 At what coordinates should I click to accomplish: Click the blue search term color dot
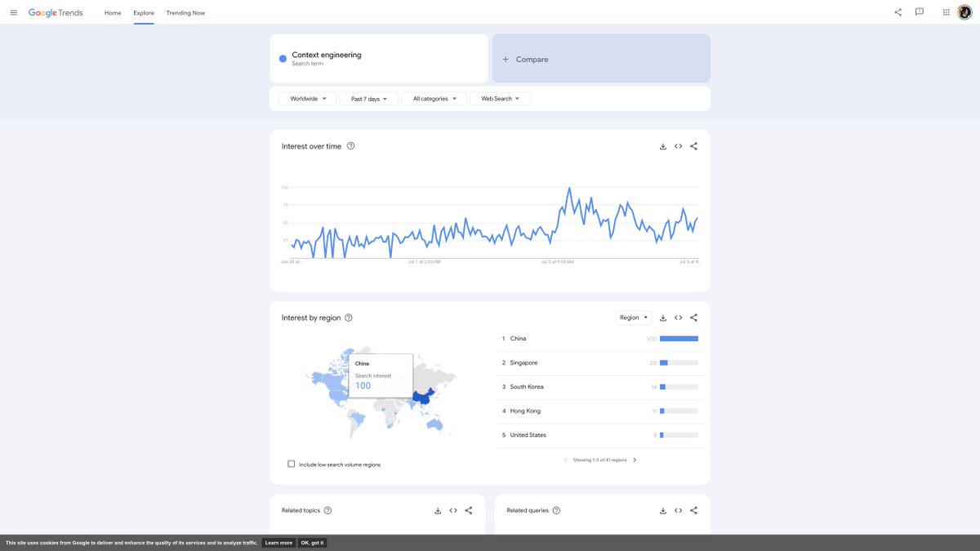coord(283,59)
